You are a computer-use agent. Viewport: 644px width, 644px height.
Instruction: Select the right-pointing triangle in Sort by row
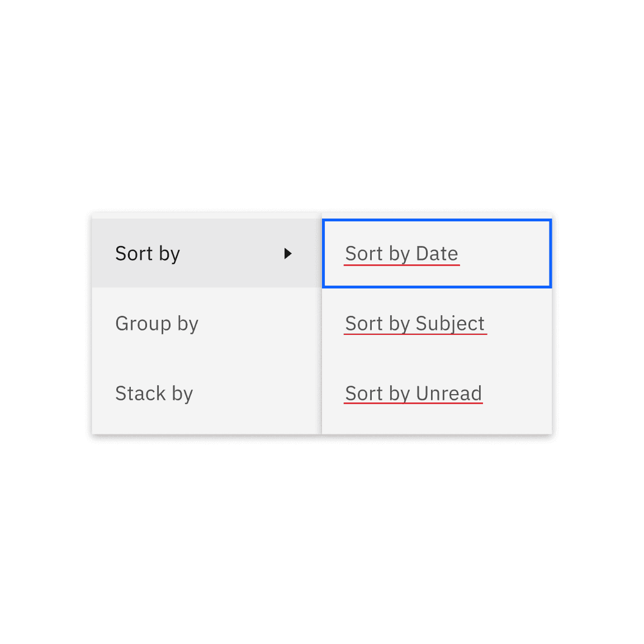click(288, 253)
